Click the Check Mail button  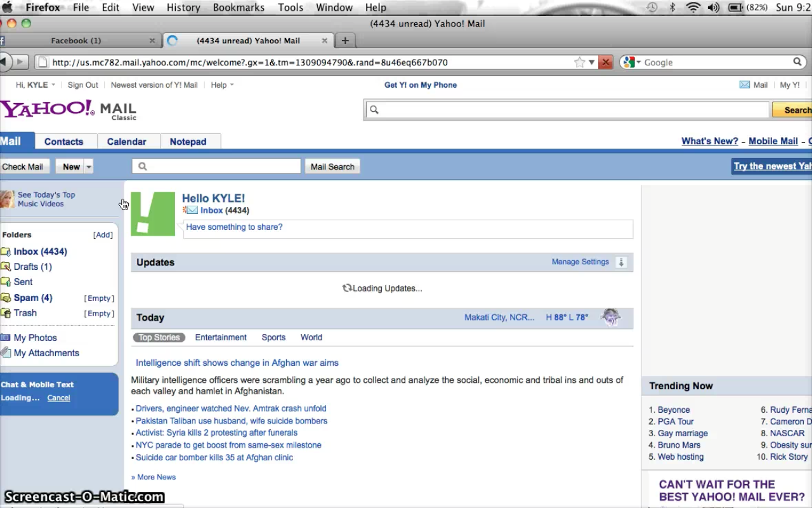(x=23, y=166)
